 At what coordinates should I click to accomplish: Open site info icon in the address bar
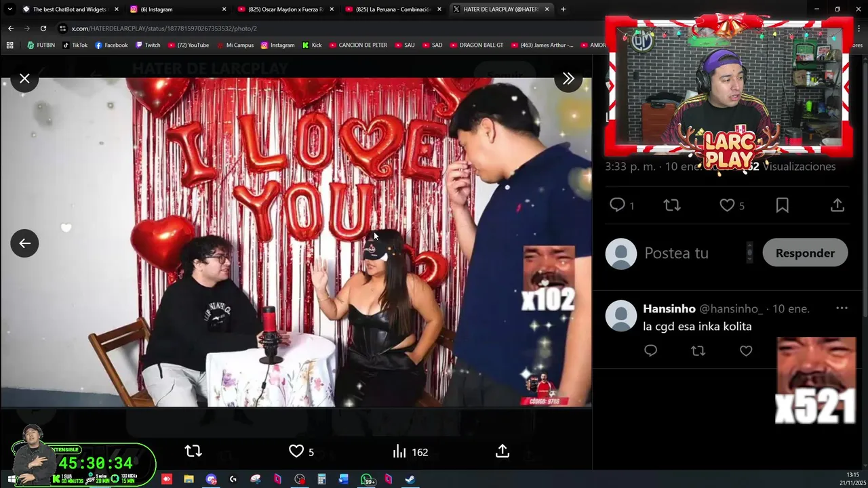62,28
